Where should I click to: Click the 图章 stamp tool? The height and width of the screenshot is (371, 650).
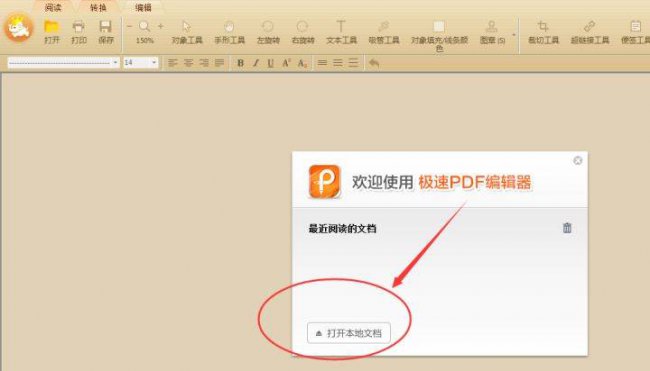click(492, 27)
